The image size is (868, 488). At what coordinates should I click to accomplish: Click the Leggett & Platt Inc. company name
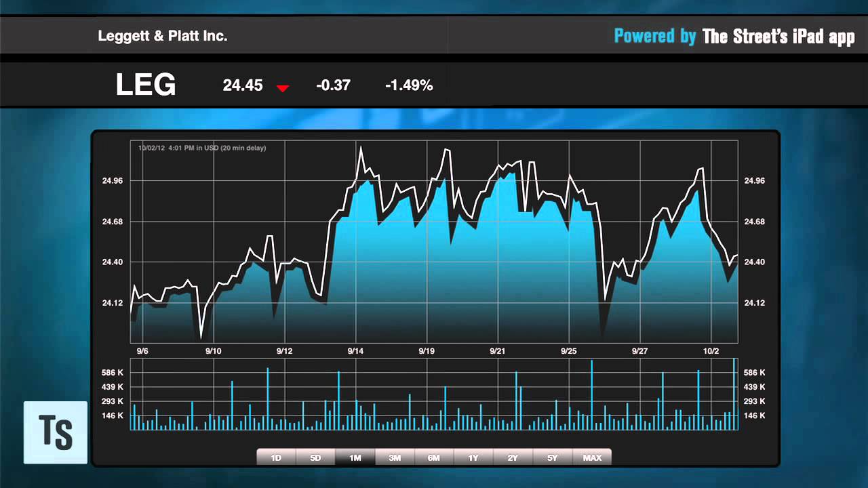(163, 36)
